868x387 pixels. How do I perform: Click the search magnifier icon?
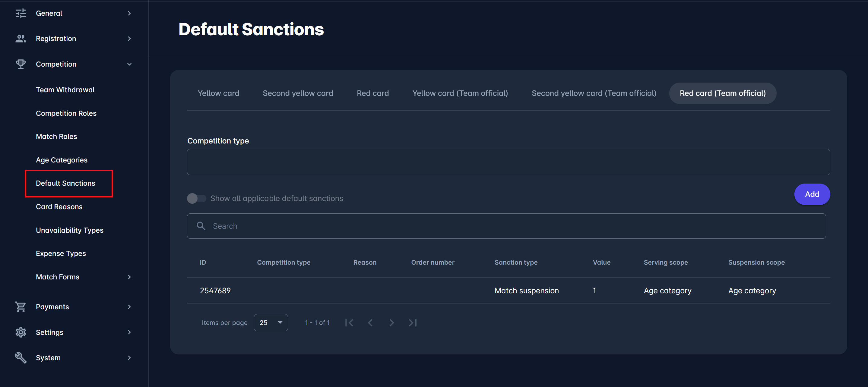[x=201, y=226]
